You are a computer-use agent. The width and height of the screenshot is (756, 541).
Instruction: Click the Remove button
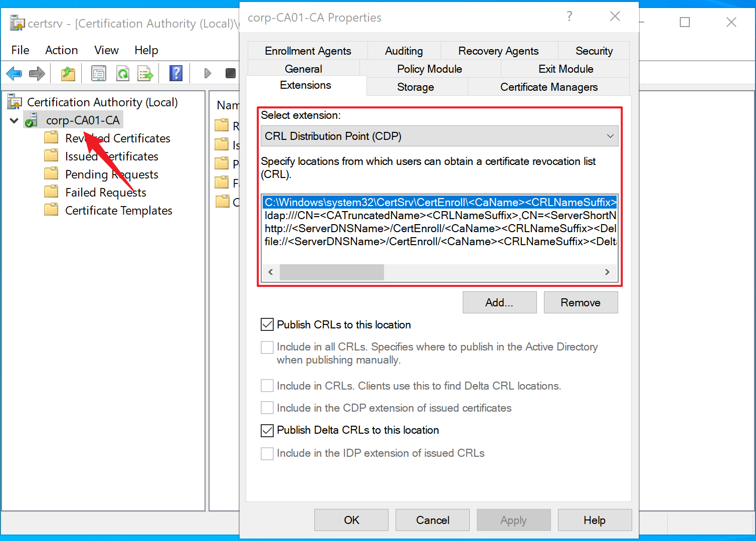581,302
